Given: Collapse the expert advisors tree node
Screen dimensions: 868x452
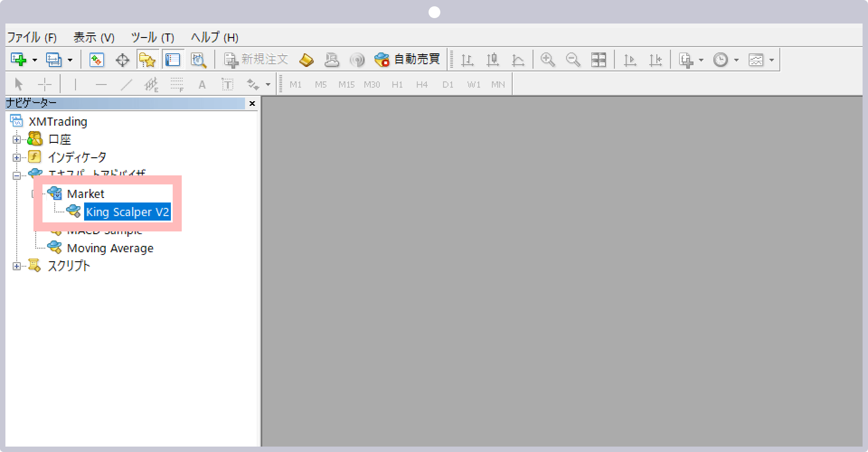Looking at the screenshot, I should [17, 176].
